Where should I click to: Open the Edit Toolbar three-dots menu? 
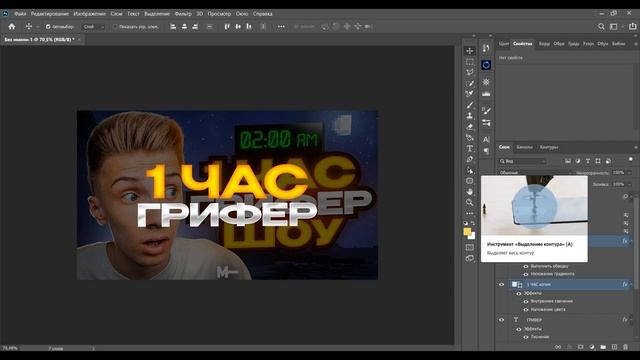point(470,213)
